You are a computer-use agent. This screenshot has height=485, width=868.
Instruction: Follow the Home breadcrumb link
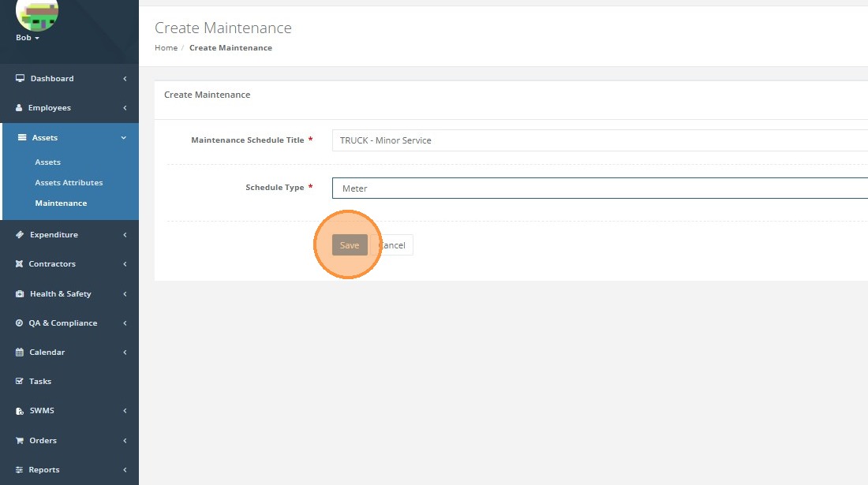[x=166, y=48]
